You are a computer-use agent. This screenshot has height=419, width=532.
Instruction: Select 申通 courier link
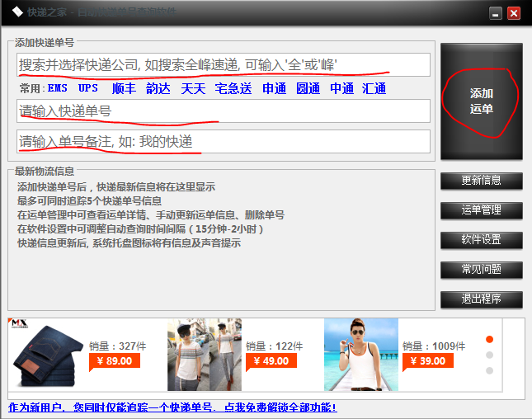(x=274, y=88)
